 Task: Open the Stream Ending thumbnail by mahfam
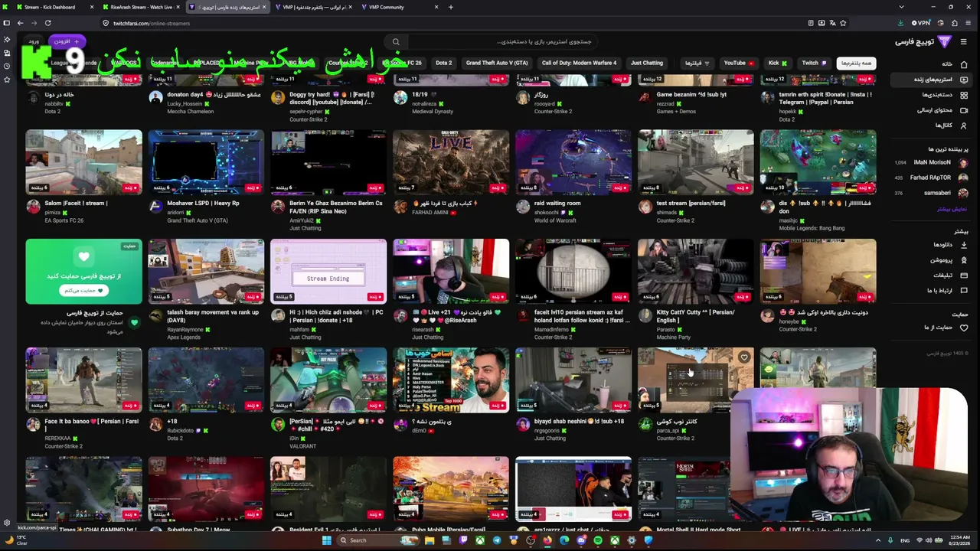(328, 271)
